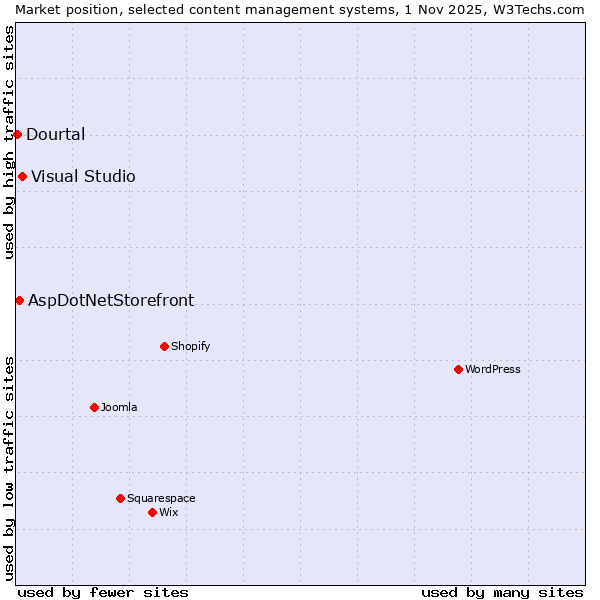Select the AspDotNetStorefront data point marker

tap(19, 300)
